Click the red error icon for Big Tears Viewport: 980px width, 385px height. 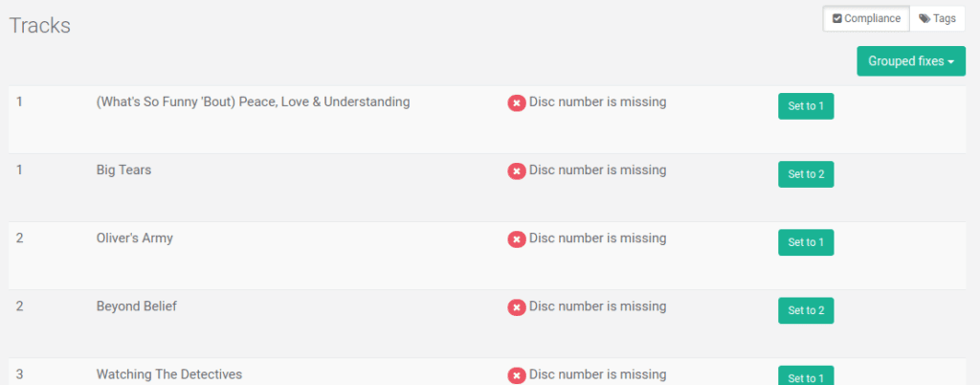tap(517, 171)
